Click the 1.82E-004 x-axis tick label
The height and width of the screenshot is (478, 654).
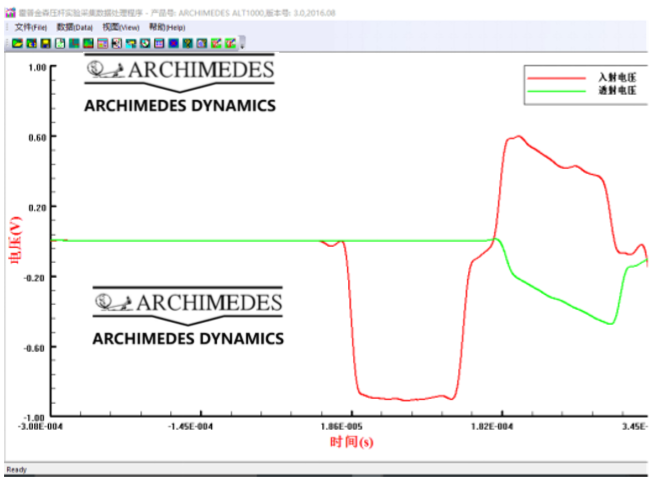pyautogui.click(x=492, y=426)
